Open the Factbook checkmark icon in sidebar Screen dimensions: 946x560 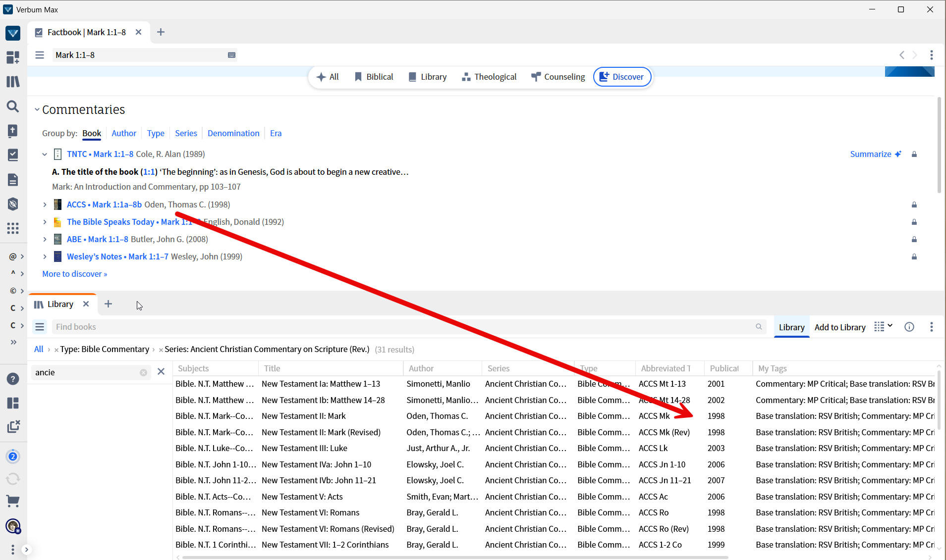[x=13, y=155]
